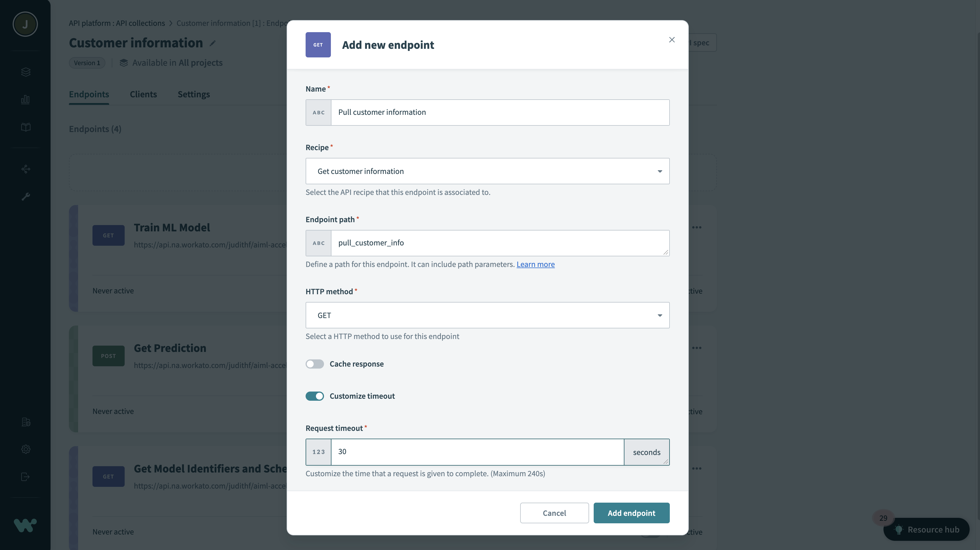The height and width of the screenshot is (550, 980).
Task: Open the HTTP method dropdown
Action: [x=487, y=315]
